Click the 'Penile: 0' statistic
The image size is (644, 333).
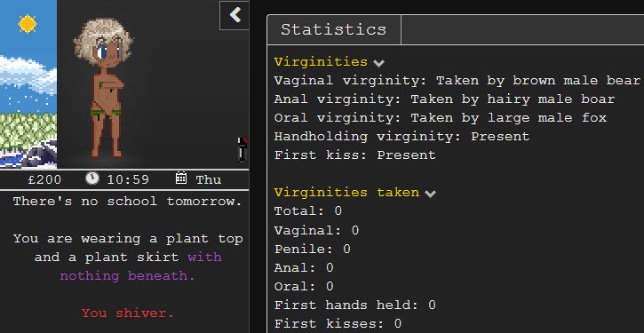click(312, 250)
